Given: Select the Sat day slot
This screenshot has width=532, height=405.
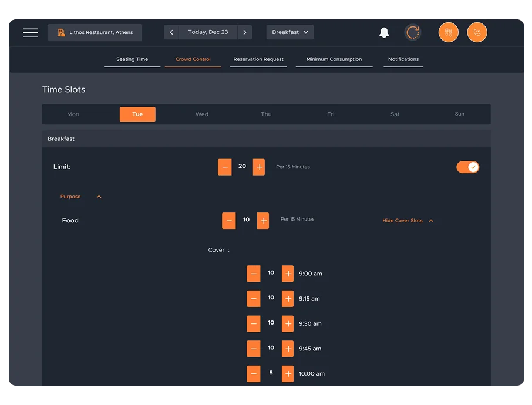Looking at the screenshot, I should [x=395, y=114].
